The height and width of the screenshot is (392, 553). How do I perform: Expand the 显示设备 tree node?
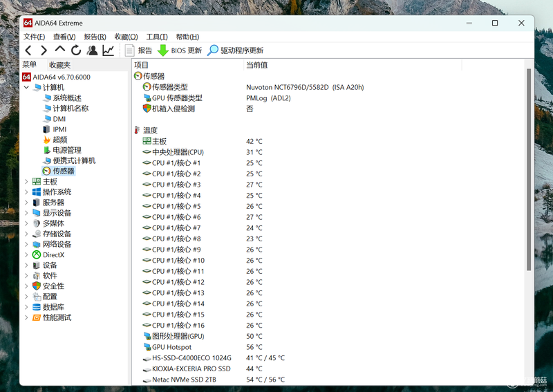click(x=26, y=213)
